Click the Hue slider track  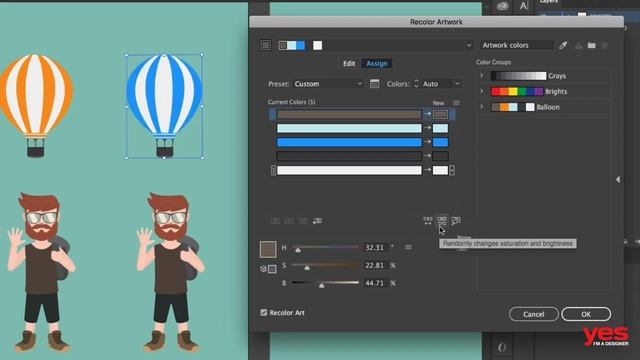point(326,247)
